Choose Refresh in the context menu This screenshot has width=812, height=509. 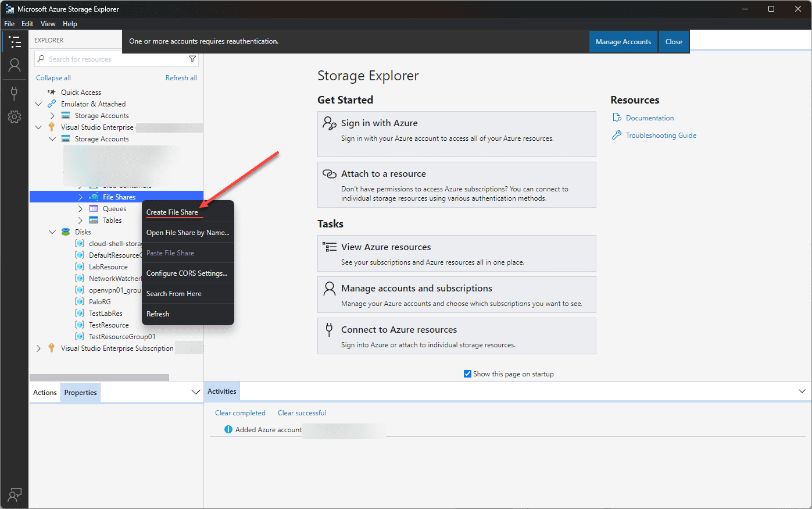tap(188, 314)
